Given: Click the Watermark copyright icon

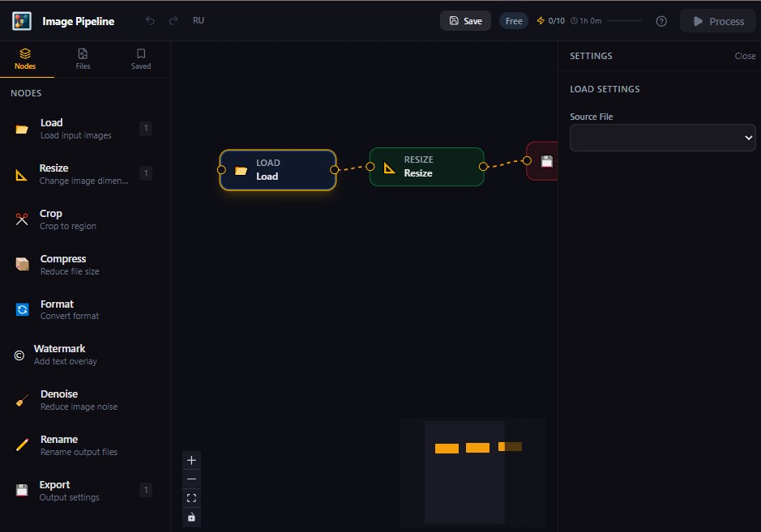Looking at the screenshot, I should [19, 355].
